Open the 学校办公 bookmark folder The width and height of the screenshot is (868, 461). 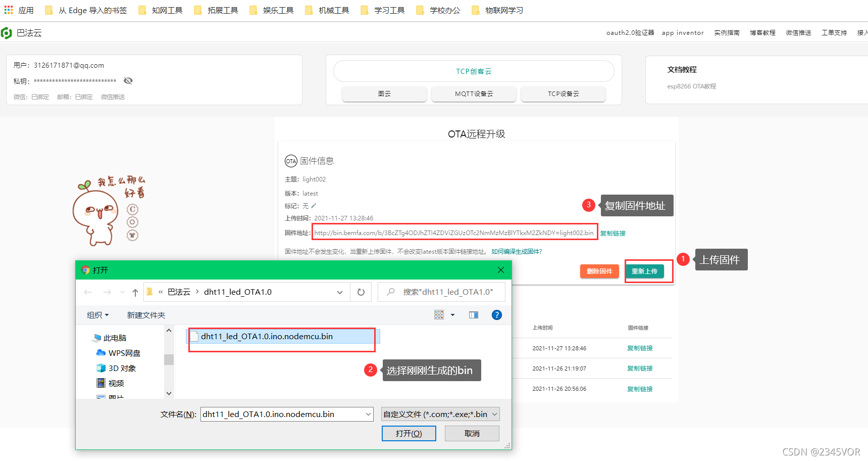point(438,10)
